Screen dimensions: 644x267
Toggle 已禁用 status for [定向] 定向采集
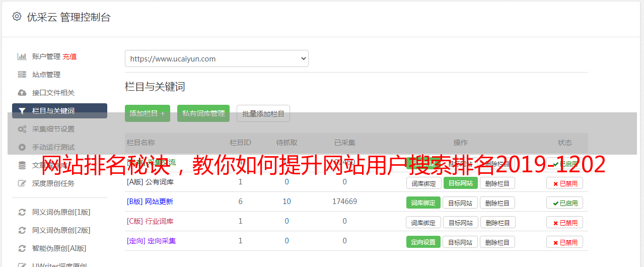point(564,242)
